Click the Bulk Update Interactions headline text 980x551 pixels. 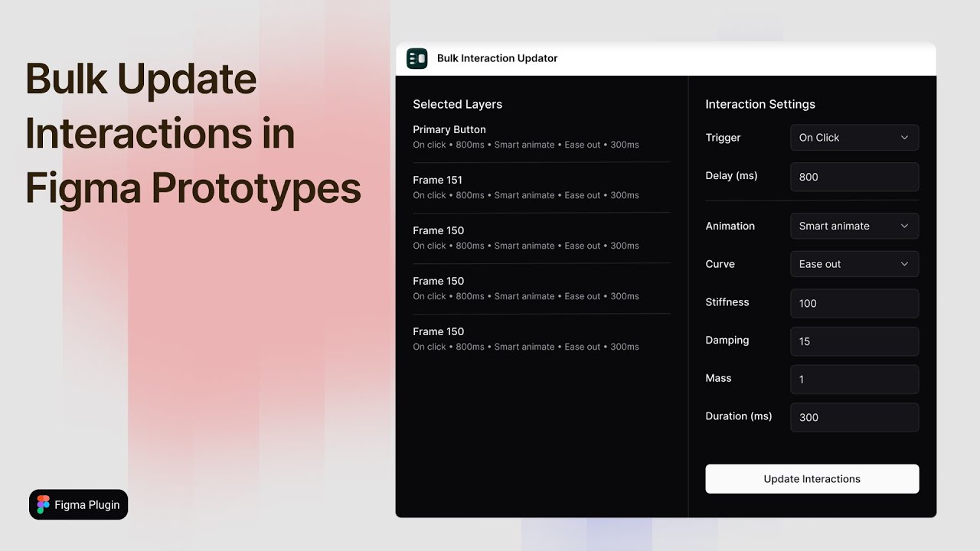tap(193, 133)
